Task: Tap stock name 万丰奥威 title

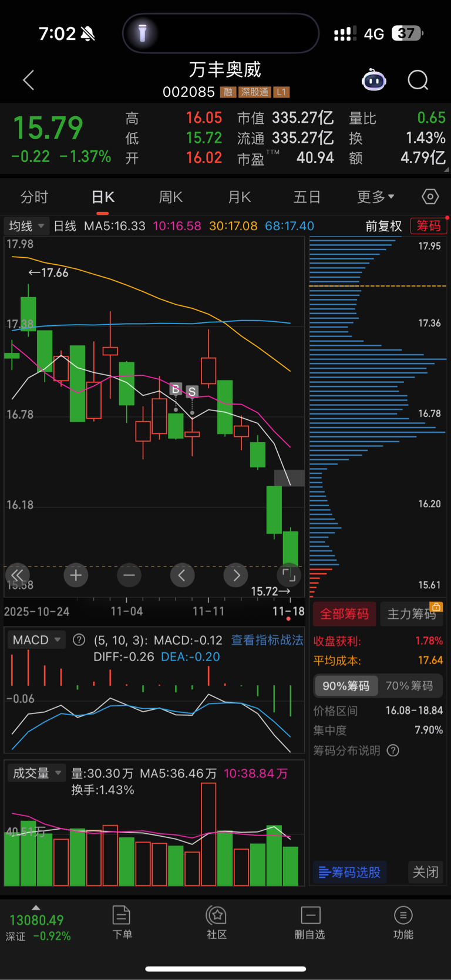Action: tap(225, 70)
